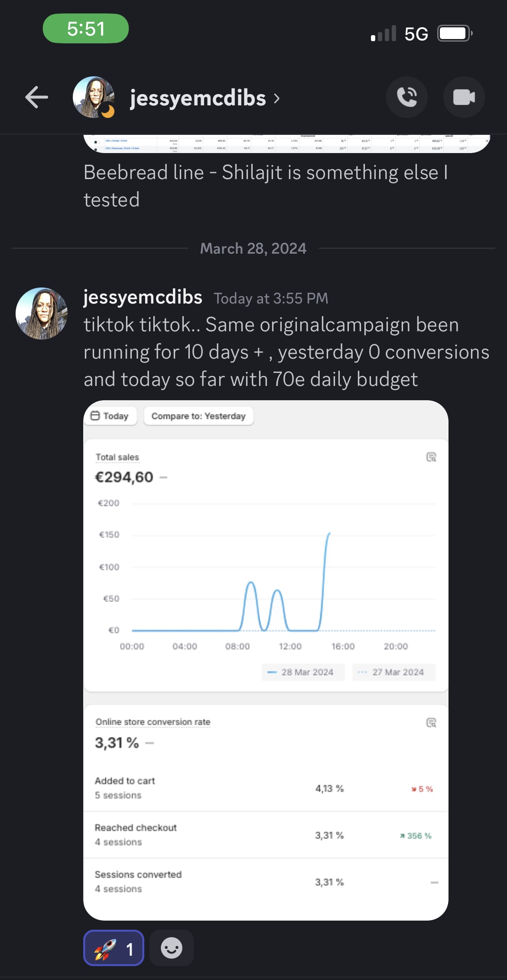This screenshot has height=980, width=507.
Task: Start a video call with jessyemcdibs
Action: (464, 97)
